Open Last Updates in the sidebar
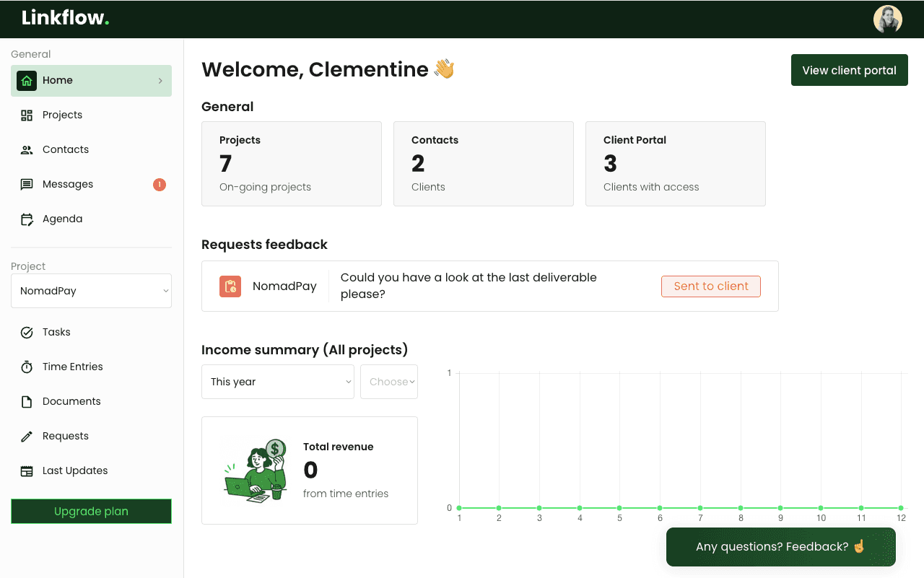This screenshot has width=924, height=578. pos(91,471)
